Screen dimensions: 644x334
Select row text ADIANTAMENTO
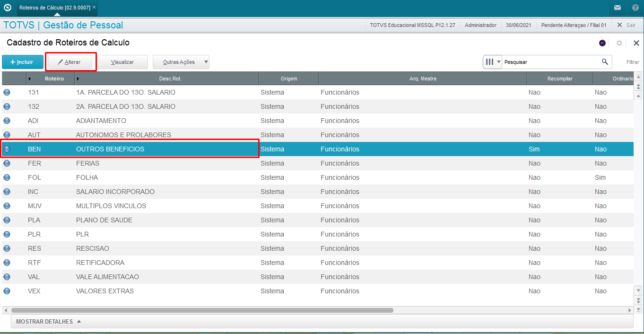coord(101,121)
